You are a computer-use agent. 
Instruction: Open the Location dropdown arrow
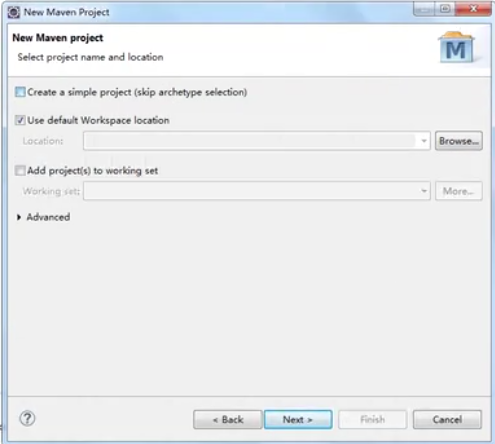(424, 141)
